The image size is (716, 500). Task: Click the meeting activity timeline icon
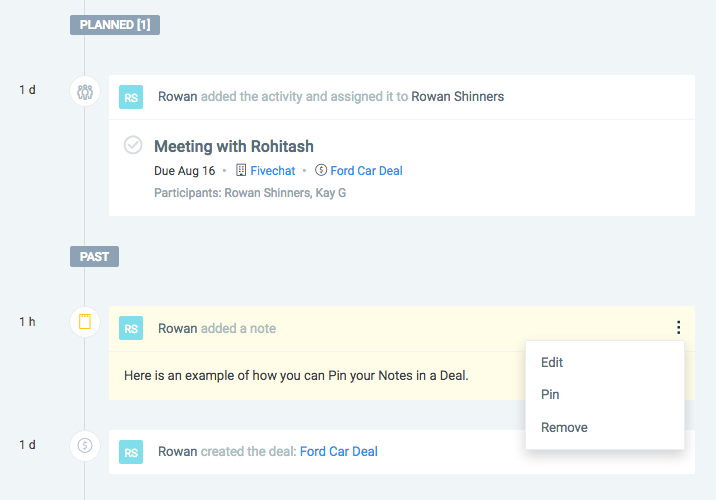point(85,91)
